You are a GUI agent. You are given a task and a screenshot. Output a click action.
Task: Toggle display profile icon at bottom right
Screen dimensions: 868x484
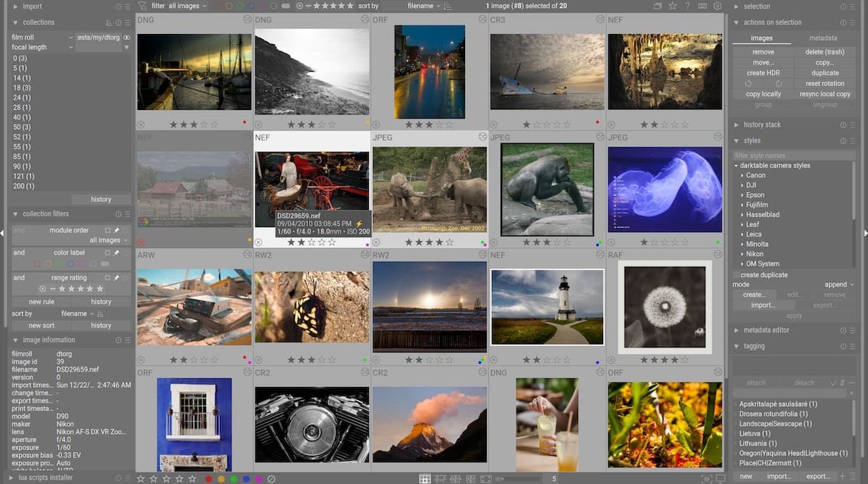[720, 479]
